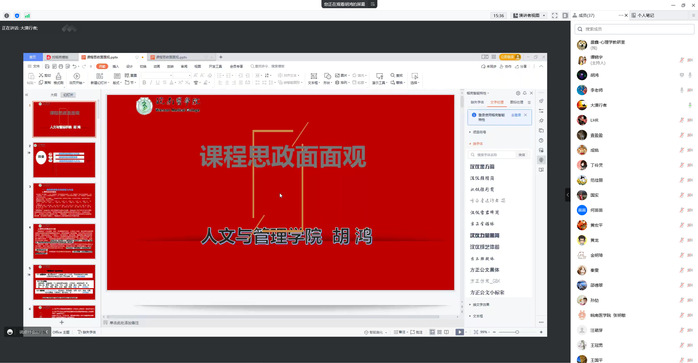Screen dimensions: 698x363
Task: Click the fullscreen icon in meeting toolbar
Action: [x=555, y=15]
